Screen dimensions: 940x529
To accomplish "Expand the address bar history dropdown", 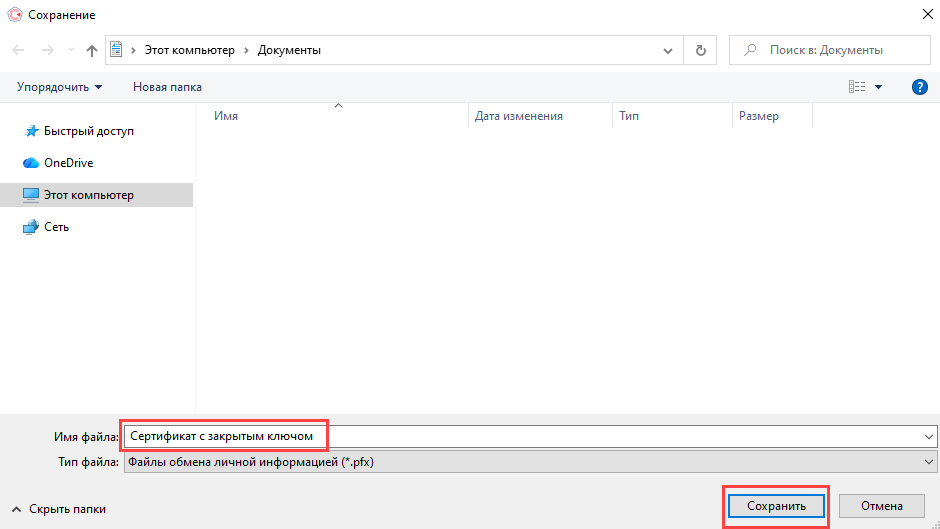I will (668, 50).
